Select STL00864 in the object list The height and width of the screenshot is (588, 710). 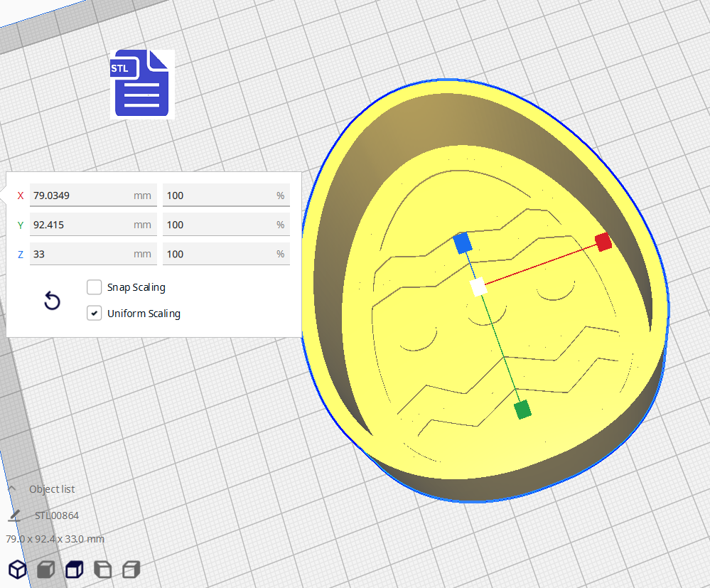(57, 515)
